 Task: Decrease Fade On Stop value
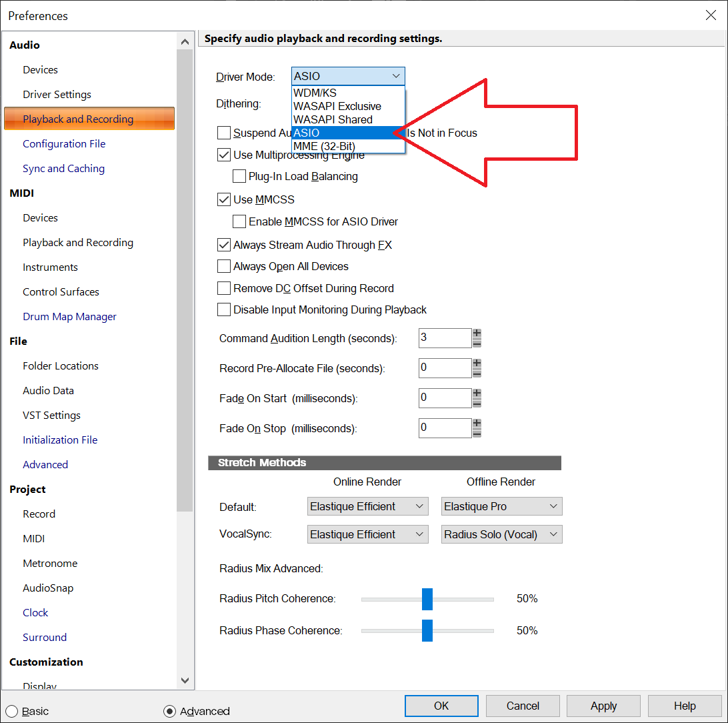(477, 433)
